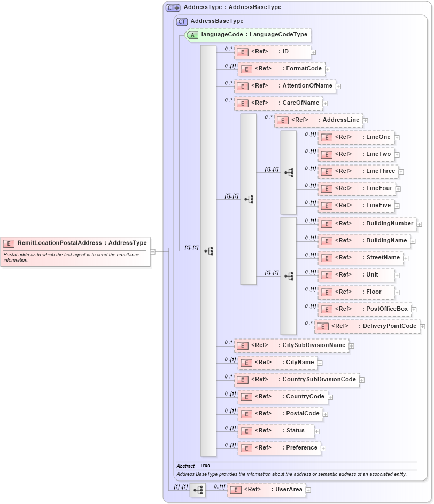This screenshot has width=434, height=504.
Task: Expand the Preference element
Action: pos(323,448)
